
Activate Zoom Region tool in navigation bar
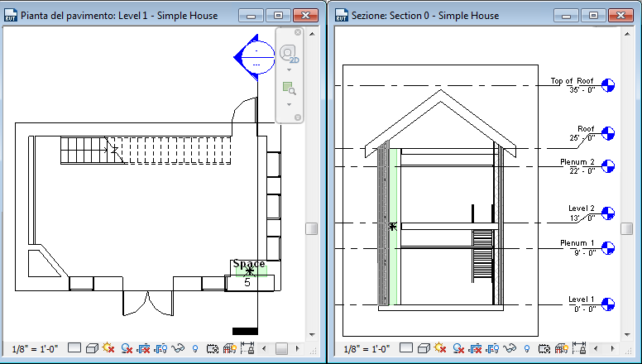(x=289, y=88)
